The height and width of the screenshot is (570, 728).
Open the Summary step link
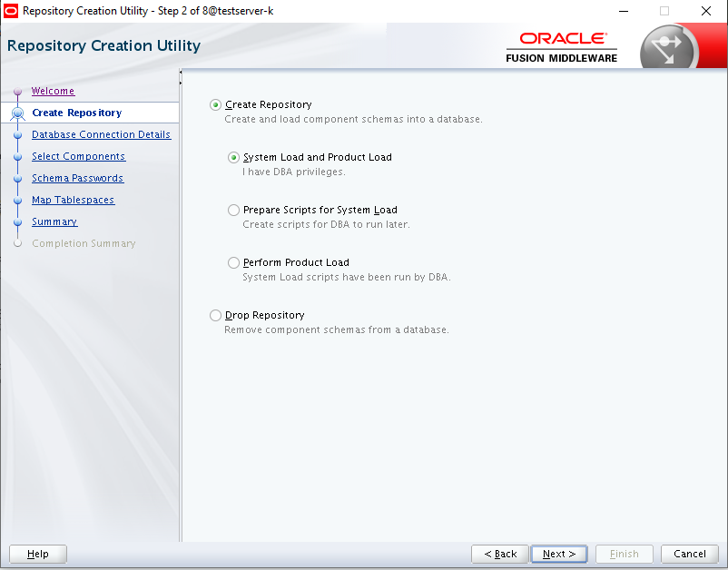coord(54,221)
